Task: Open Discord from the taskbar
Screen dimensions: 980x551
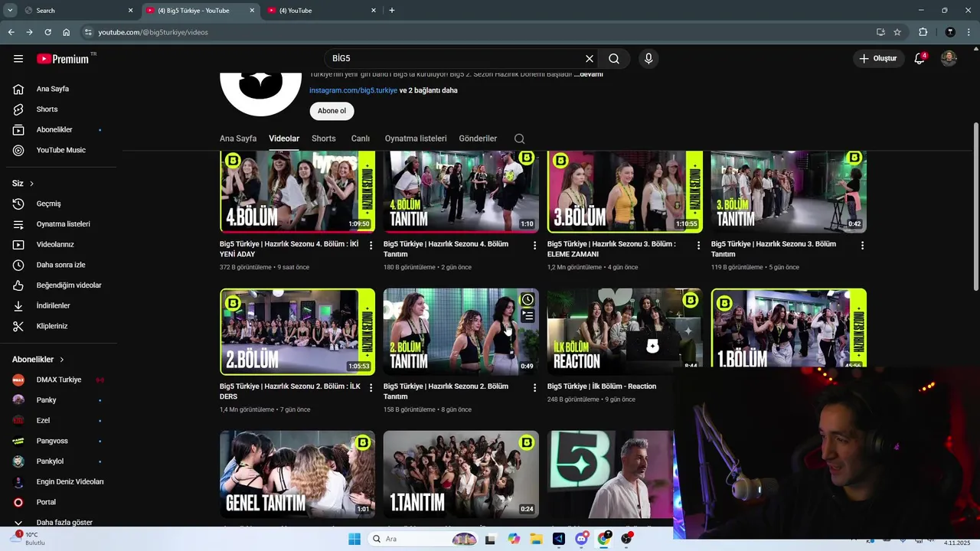Action: pos(581,539)
